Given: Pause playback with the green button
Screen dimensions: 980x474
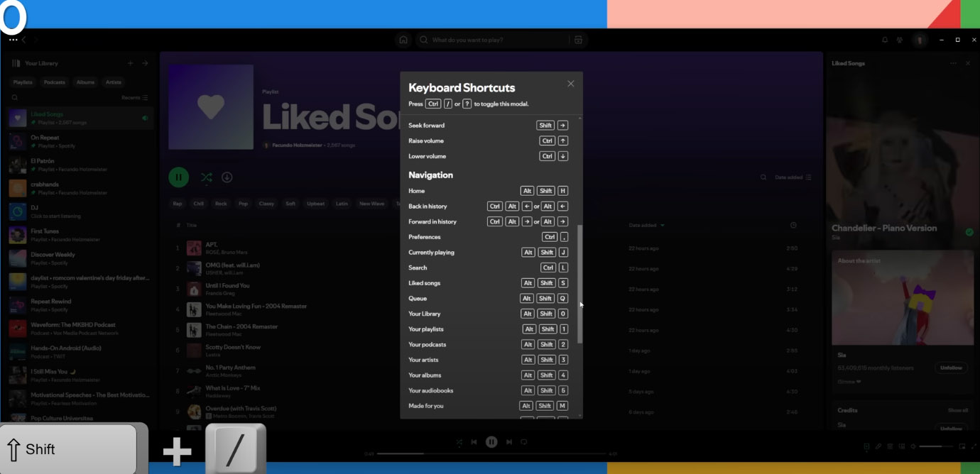Looking at the screenshot, I should [179, 177].
